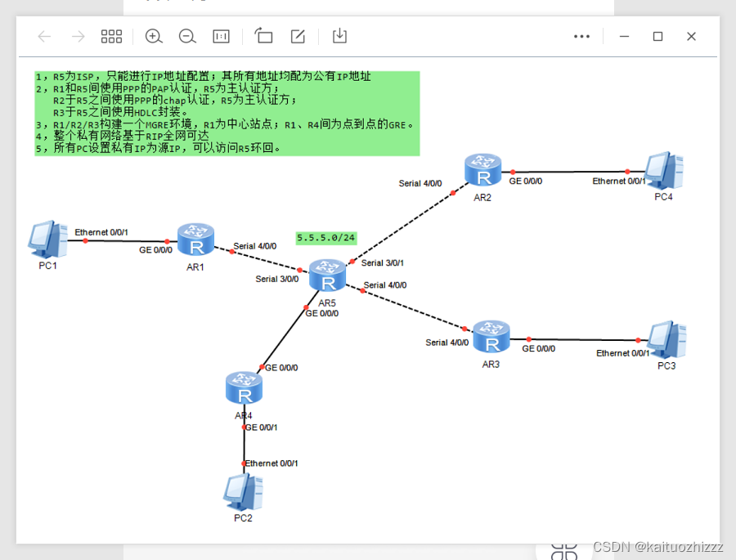Click AR5's Serial 3/0/1 label
This screenshot has width=736, height=560.
coord(383,263)
